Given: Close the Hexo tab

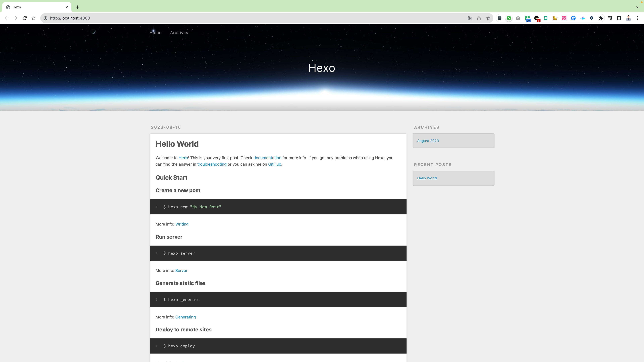Looking at the screenshot, I should pyautogui.click(x=67, y=7).
